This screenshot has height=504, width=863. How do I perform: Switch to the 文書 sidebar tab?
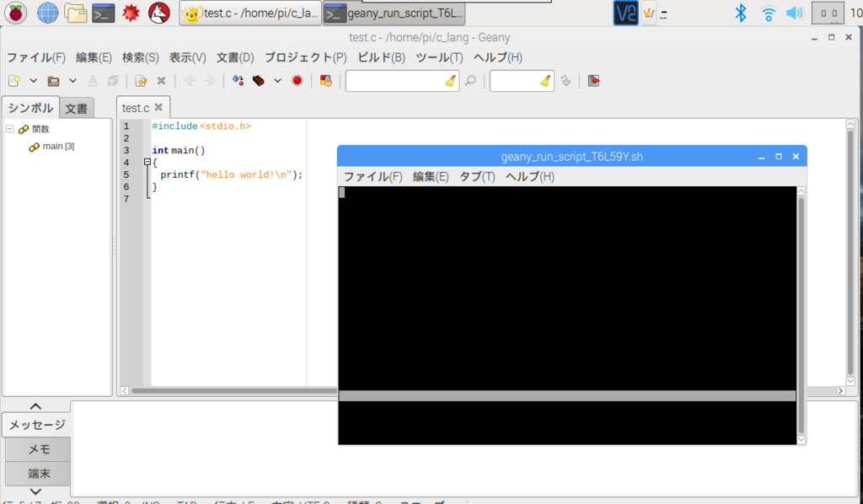coord(77,109)
